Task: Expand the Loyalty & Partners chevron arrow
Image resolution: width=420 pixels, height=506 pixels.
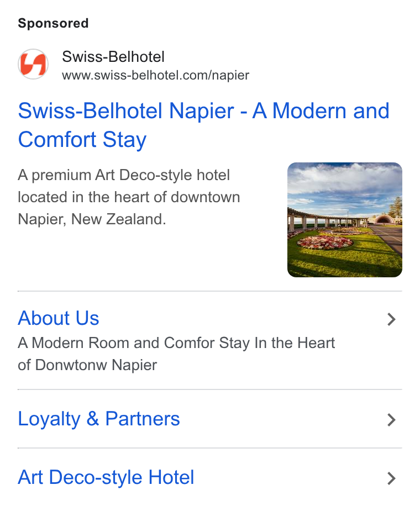Action: 391,420
